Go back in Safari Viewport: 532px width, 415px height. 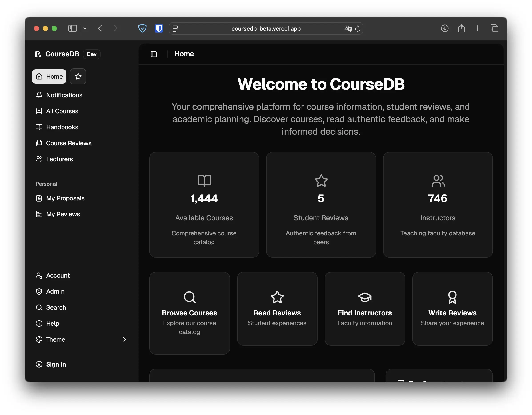[x=100, y=28]
